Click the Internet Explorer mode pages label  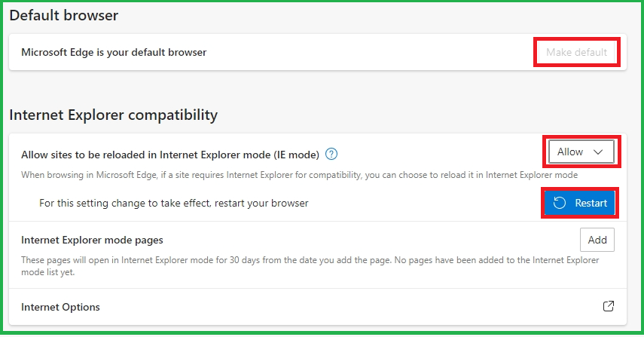[92, 240]
